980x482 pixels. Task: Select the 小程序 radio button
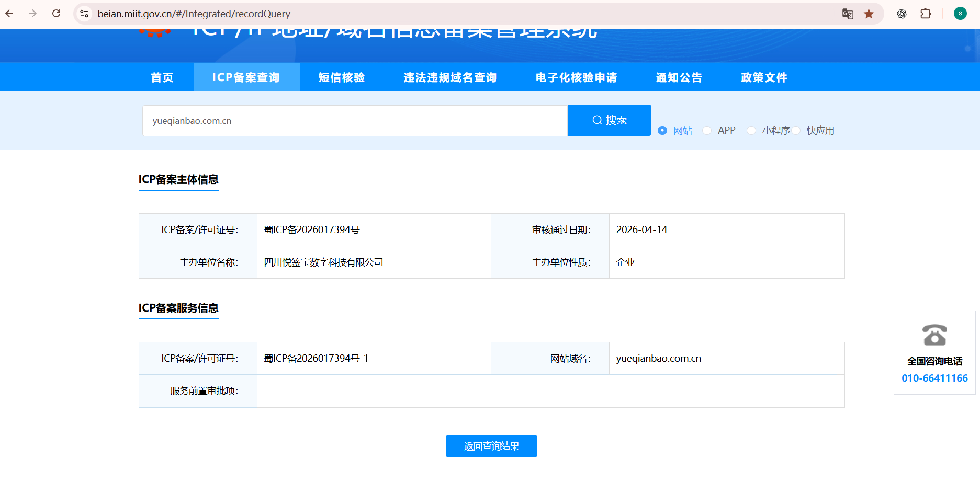[x=751, y=130]
